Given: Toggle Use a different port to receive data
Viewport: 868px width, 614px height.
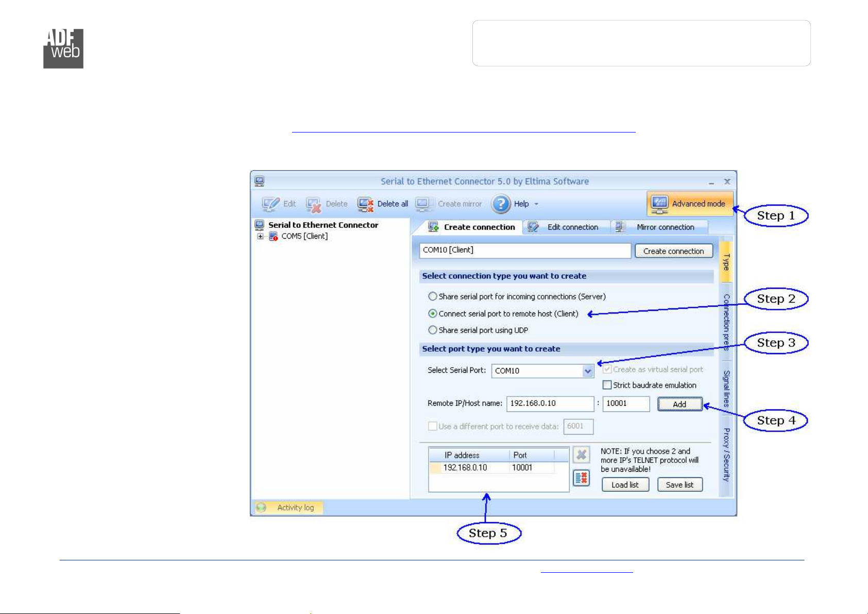Looking at the screenshot, I should 433,426.
